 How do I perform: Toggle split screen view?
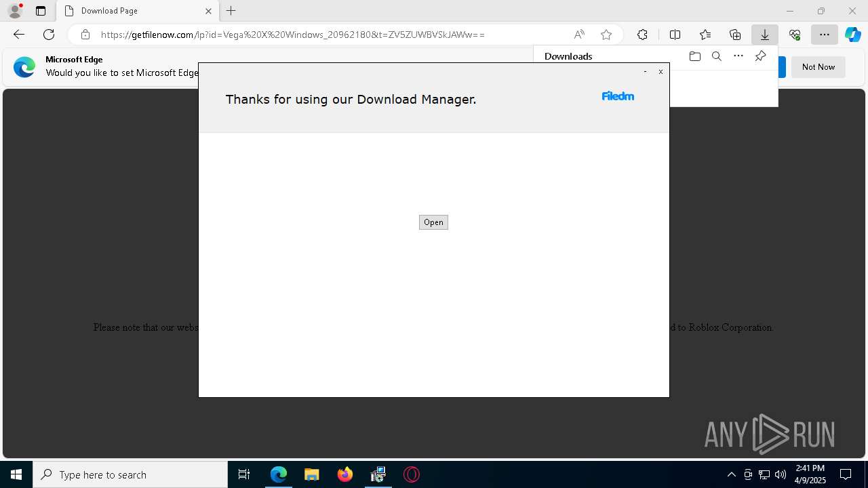[675, 35]
